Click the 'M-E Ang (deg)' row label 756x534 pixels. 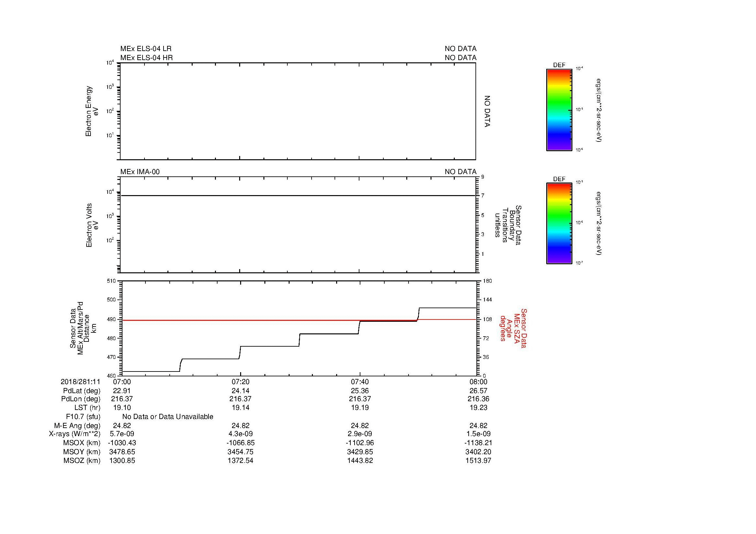pos(77,426)
